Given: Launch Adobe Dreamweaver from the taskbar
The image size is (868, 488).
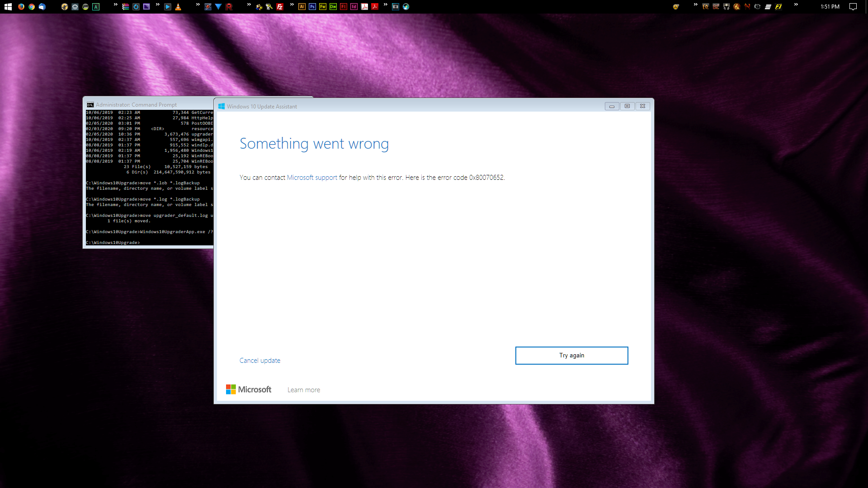Looking at the screenshot, I should pos(333,7).
